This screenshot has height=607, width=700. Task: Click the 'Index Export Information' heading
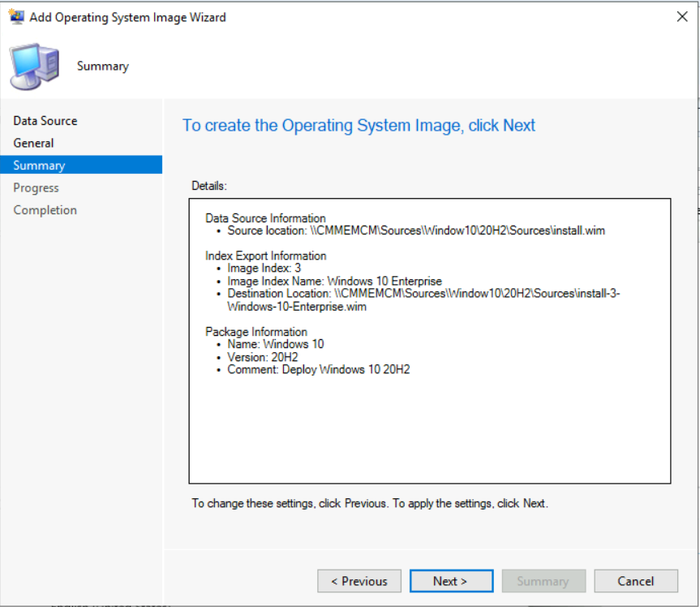point(265,256)
